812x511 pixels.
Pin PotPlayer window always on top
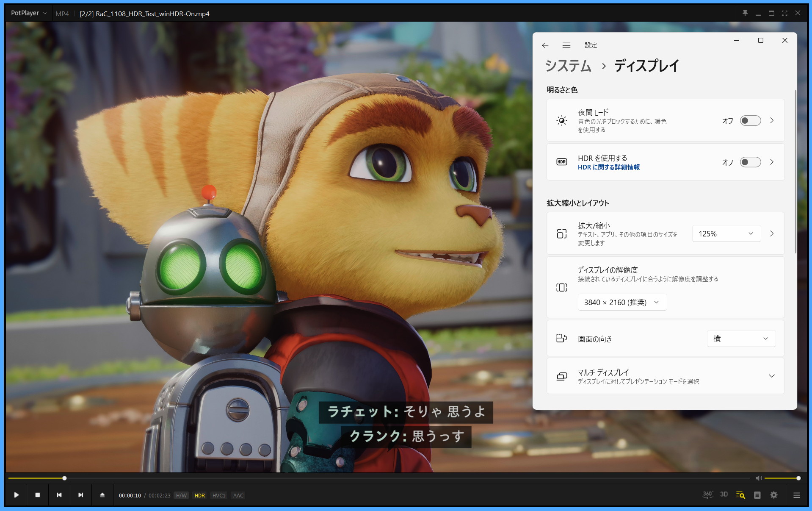(x=745, y=13)
